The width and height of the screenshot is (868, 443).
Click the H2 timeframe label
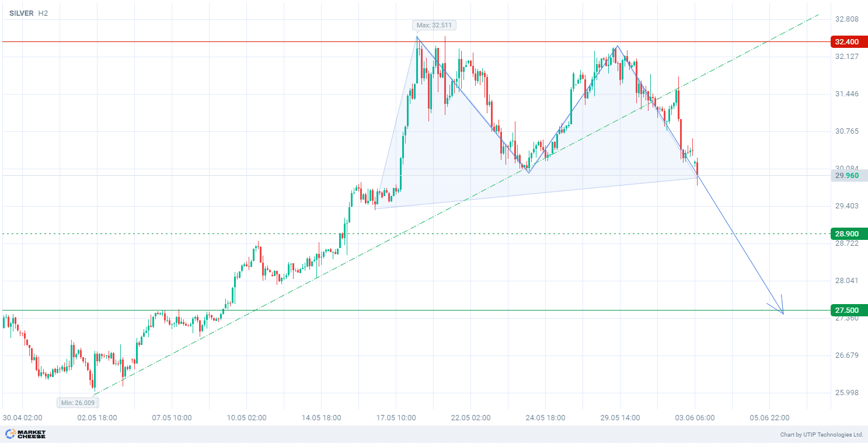tap(43, 13)
